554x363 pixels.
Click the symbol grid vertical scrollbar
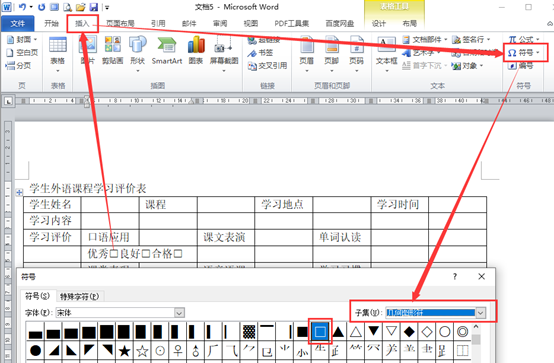[x=476, y=341]
